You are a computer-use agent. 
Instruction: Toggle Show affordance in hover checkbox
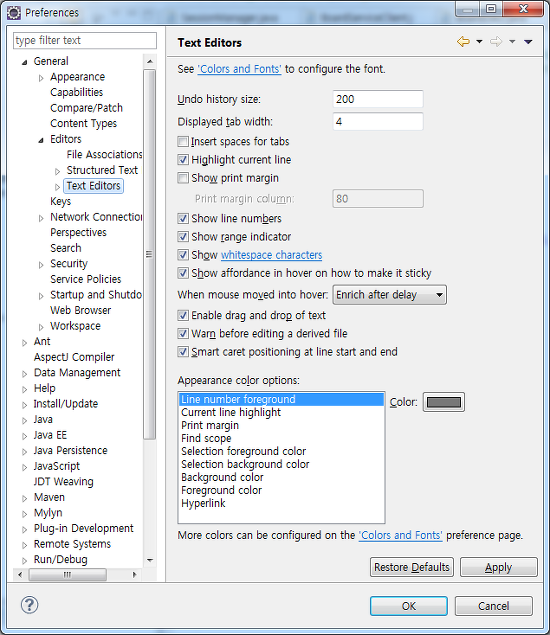(x=183, y=273)
